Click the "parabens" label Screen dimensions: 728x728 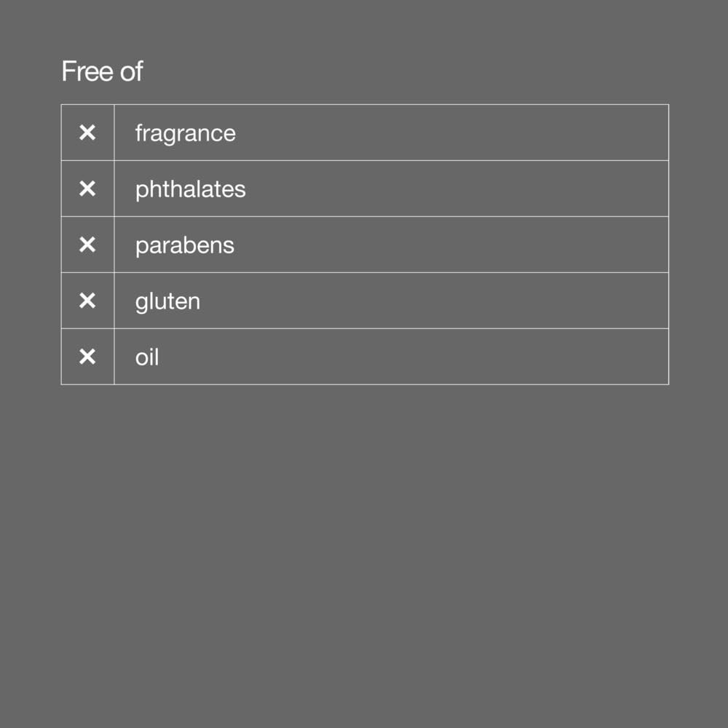(x=184, y=245)
